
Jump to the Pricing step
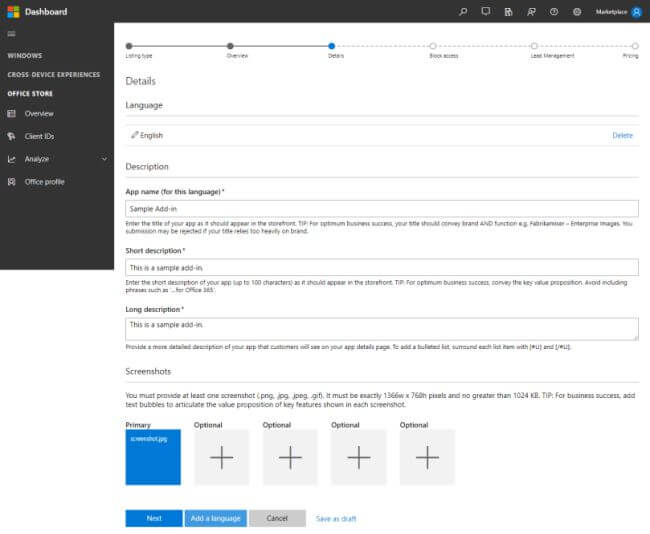click(x=635, y=46)
